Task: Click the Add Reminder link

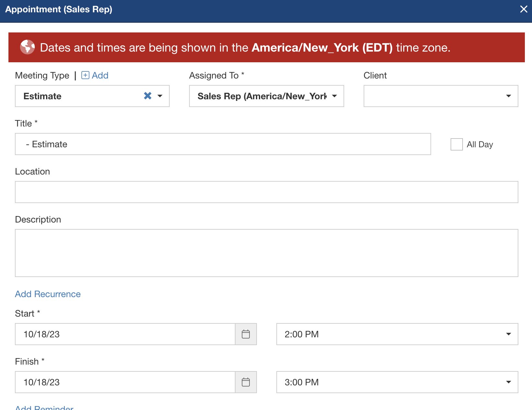Action: (x=44, y=407)
